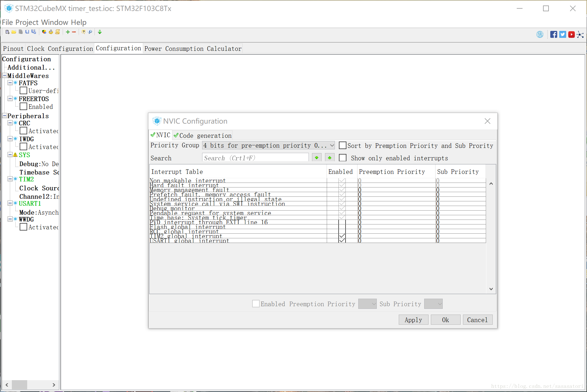Open the bottom Preemption Priority combo box
Screen dimensions: 587x392
[x=367, y=304]
